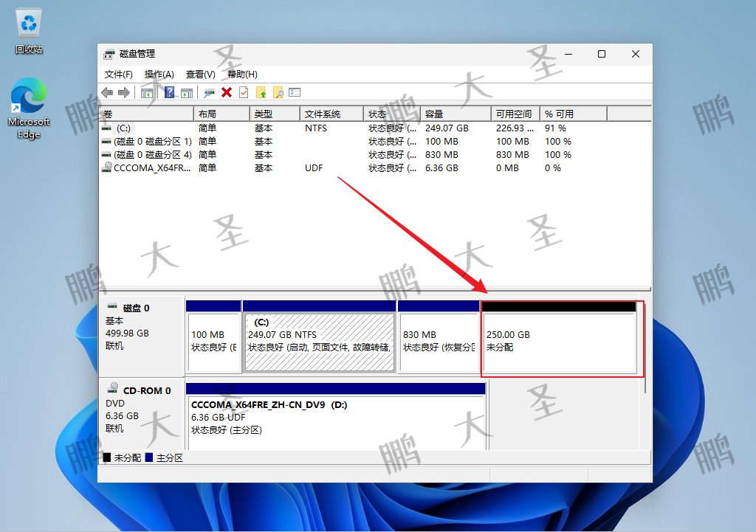Open the 查看(V) menu

[x=201, y=75]
